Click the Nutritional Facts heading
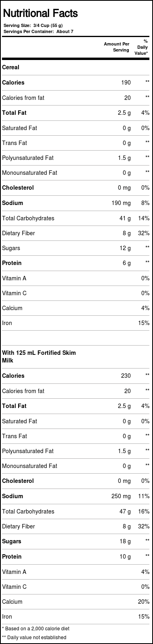Screen dimensions: 153x644 point(40,14)
